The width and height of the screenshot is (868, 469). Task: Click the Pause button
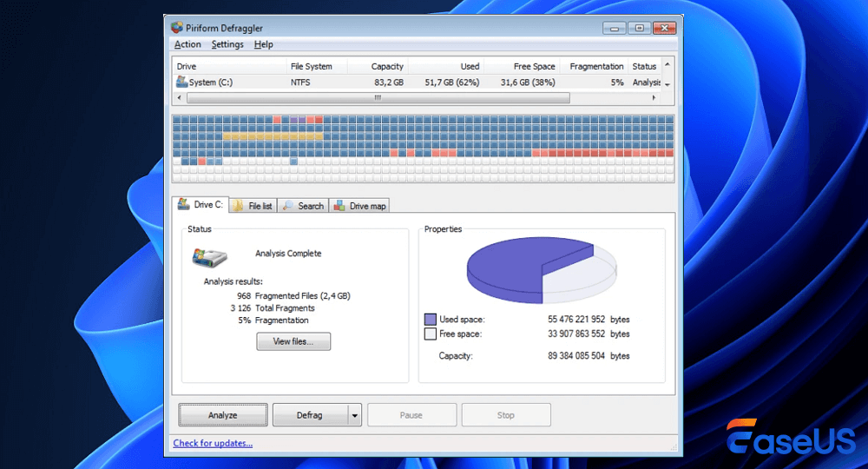coord(411,415)
